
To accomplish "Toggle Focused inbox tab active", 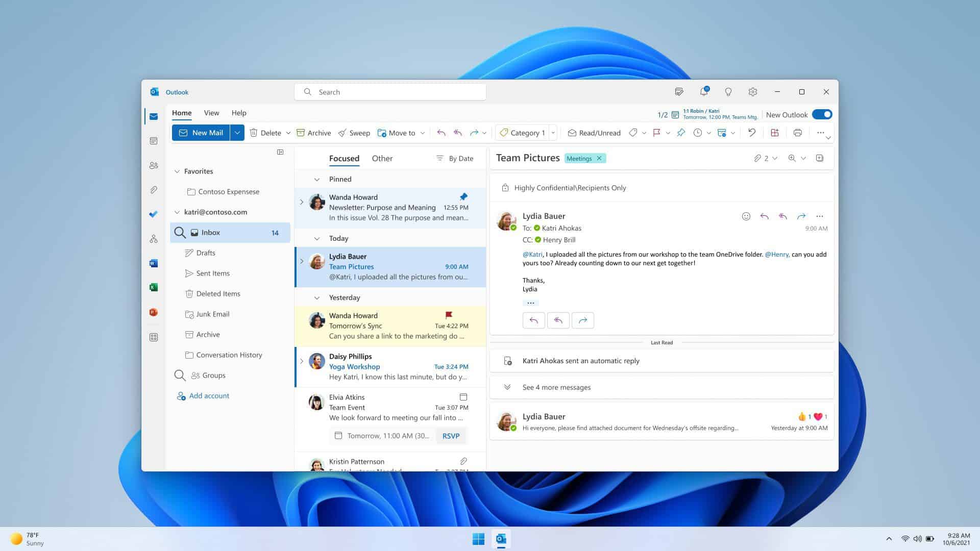I will click(x=344, y=158).
